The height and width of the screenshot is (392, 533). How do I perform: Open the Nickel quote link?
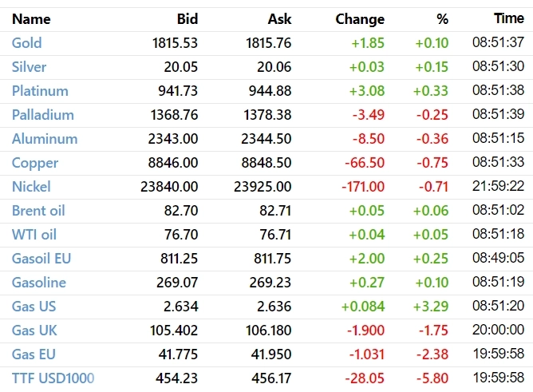coord(31,187)
